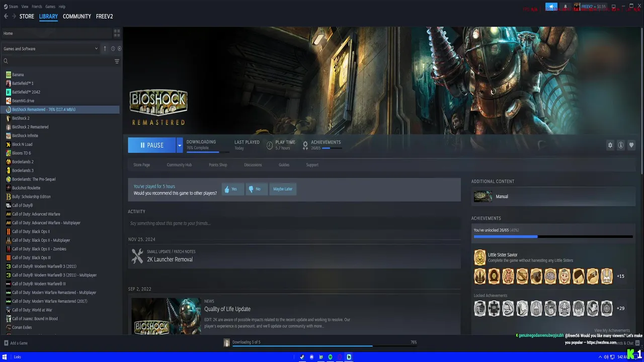644x362 pixels.
Task: Click the Steam taskbar icon
Action: tap(302, 357)
